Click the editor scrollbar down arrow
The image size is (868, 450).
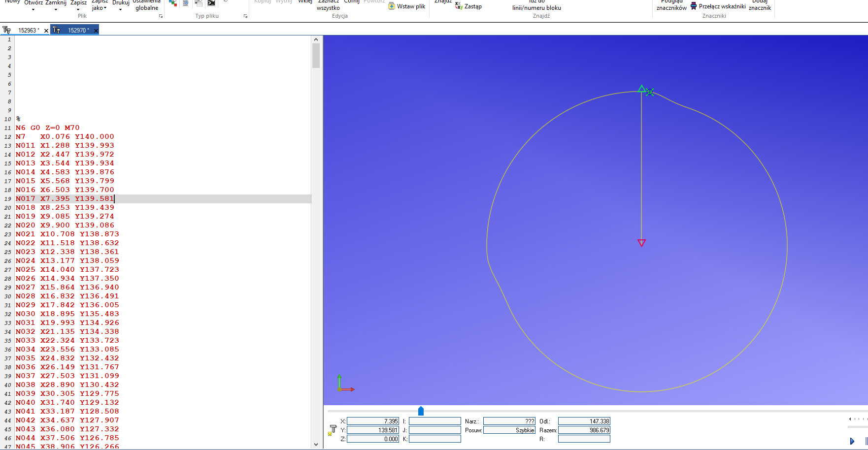click(316, 444)
